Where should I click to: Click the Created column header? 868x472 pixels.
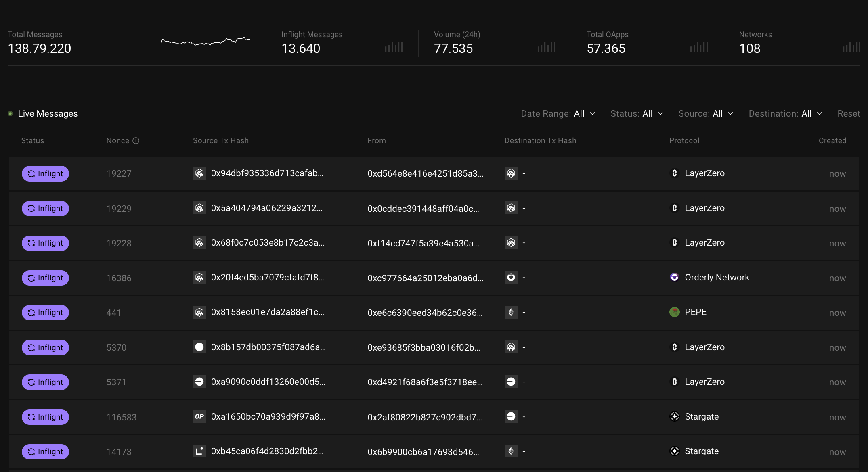[832, 141]
